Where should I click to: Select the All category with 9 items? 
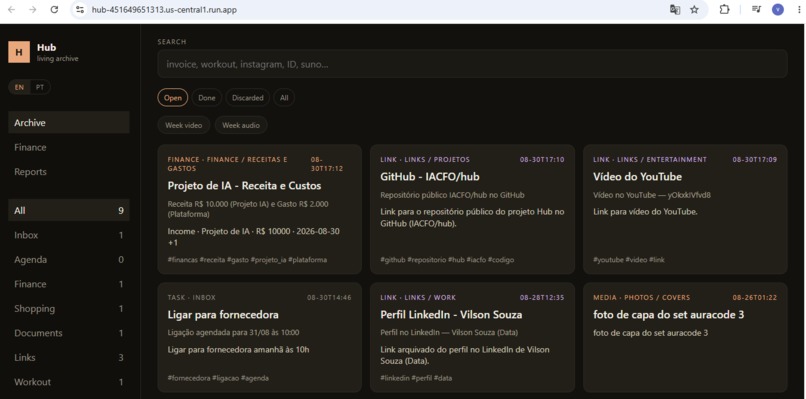tap(69, 210)
